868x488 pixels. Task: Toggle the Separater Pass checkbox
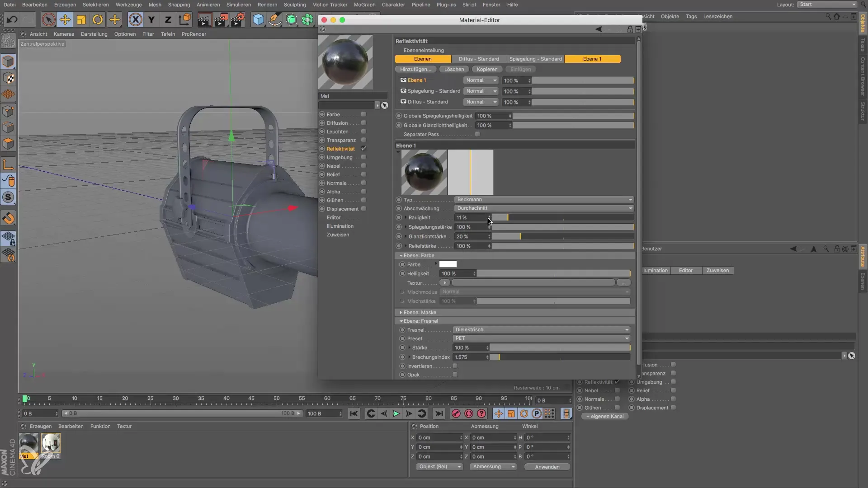pos(477,134)
